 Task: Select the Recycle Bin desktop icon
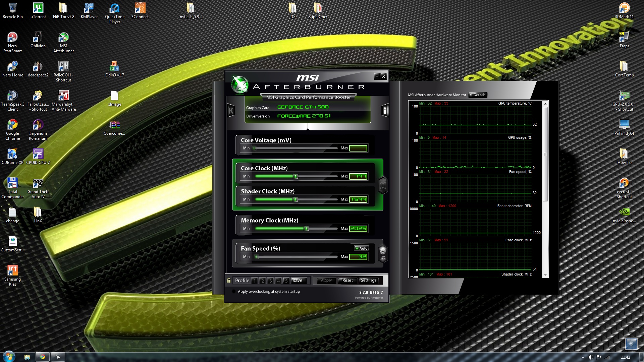[13, 11]
